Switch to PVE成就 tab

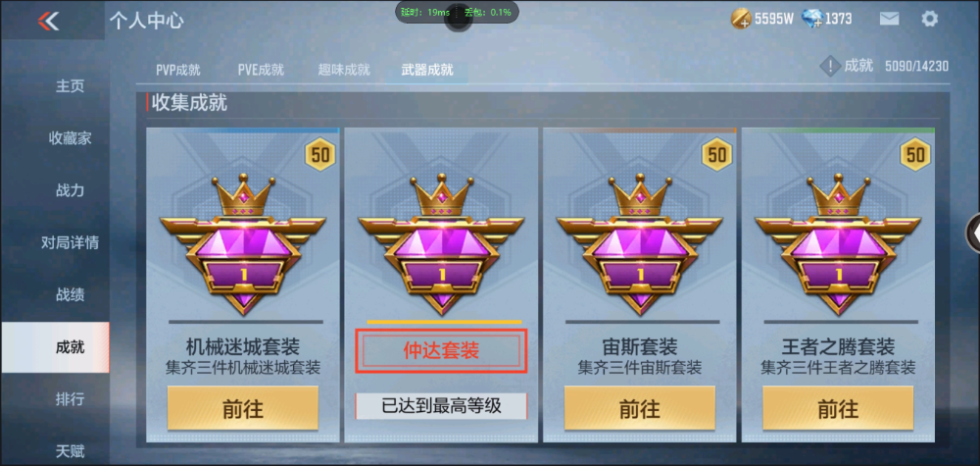[261, 70]
